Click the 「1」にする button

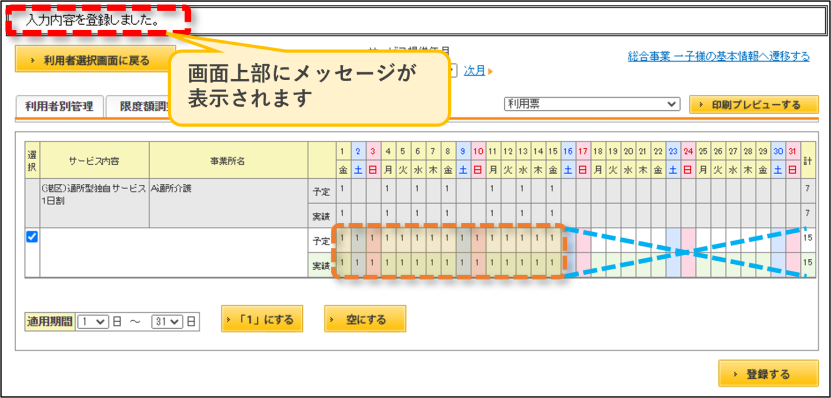pyautogui.click(x=262, y=319)
